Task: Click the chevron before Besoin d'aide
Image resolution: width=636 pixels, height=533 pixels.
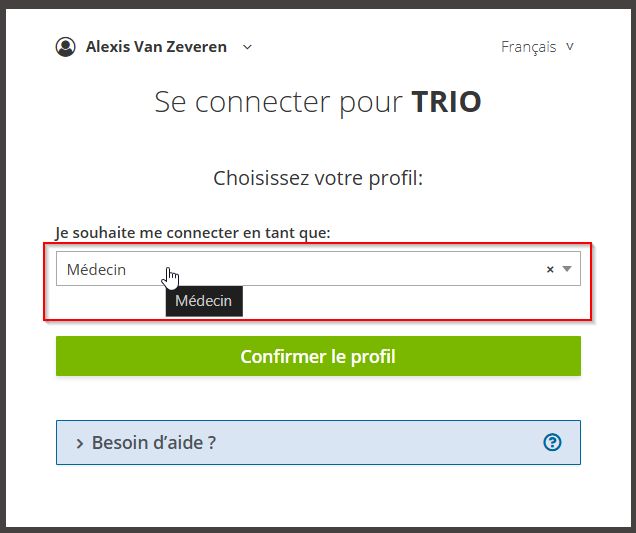Action: tap(80, 444)
